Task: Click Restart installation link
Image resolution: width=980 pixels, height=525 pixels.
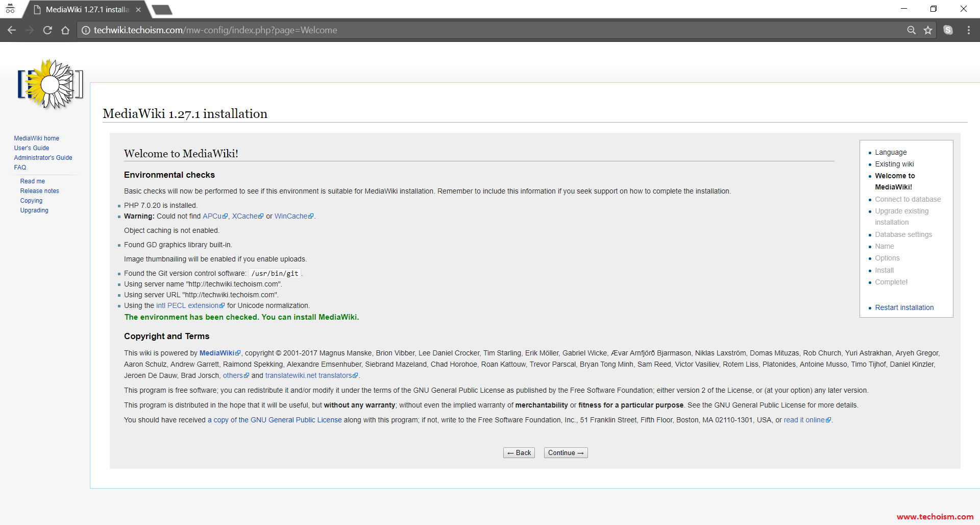Action: click(x=904, y=307)
